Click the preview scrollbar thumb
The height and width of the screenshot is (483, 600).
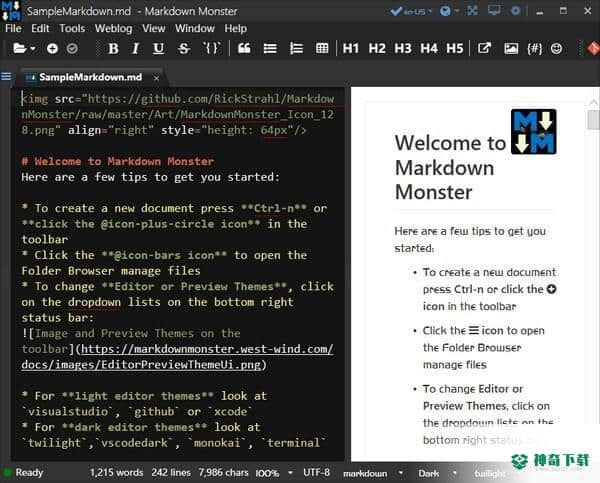[594, 120]
